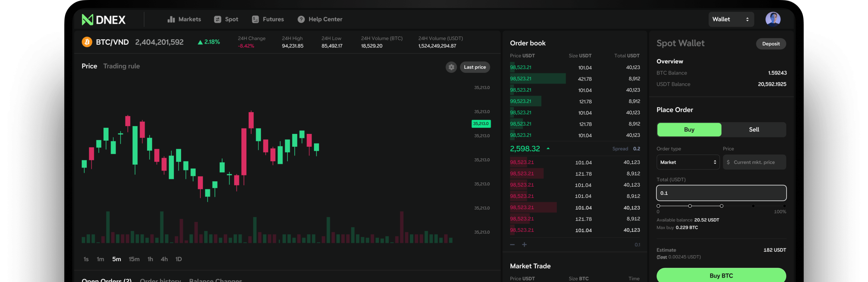Click the DNEX logo icon
The image size is (868, 282).
(x=87, y=20)
